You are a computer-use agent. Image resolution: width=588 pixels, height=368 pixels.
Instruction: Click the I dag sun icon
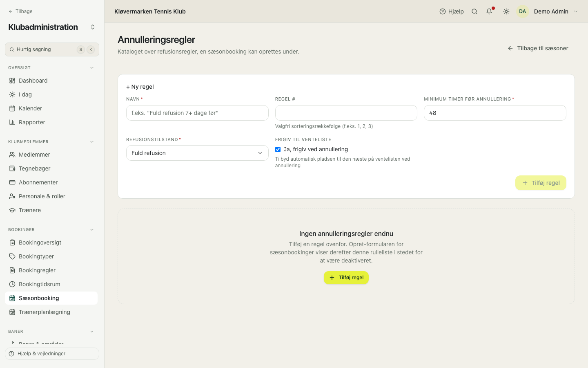point(12,94)
